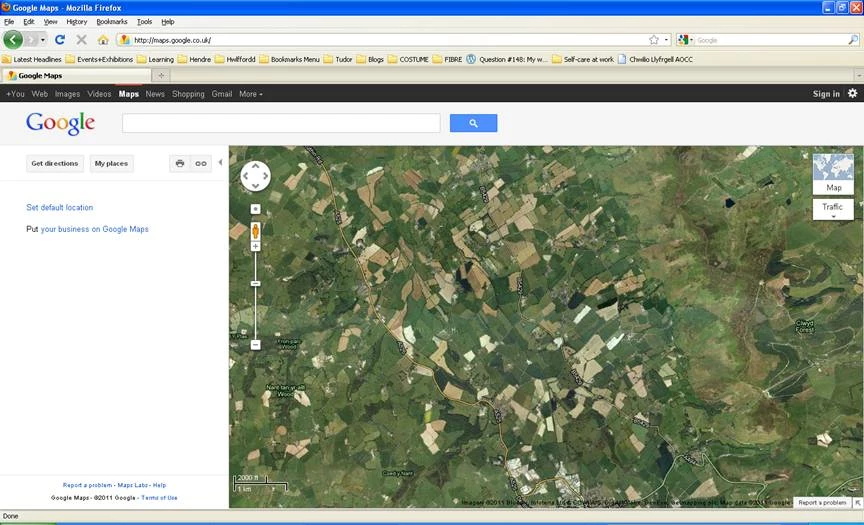Image resolution: width=864 pixels, height=525 pixels.
Task: Click the zoom in plus button
Action: tap(255, 246)
